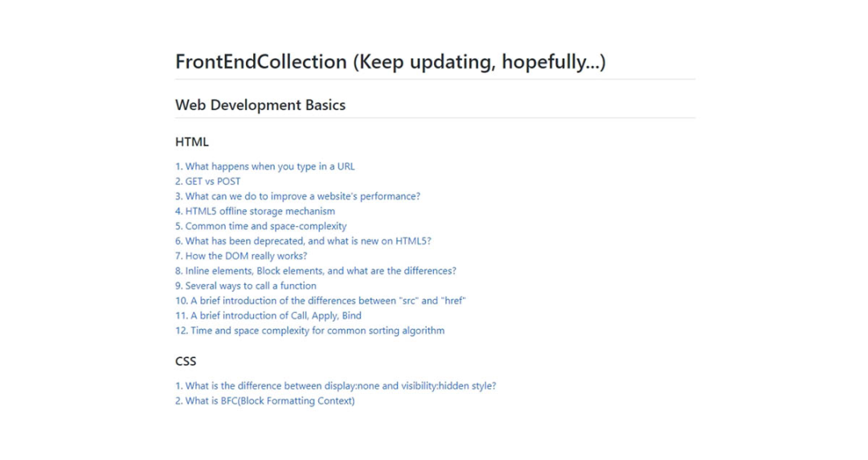
Task: Open the deprecated and new HTML5 link
Action: tap(303, 241)
